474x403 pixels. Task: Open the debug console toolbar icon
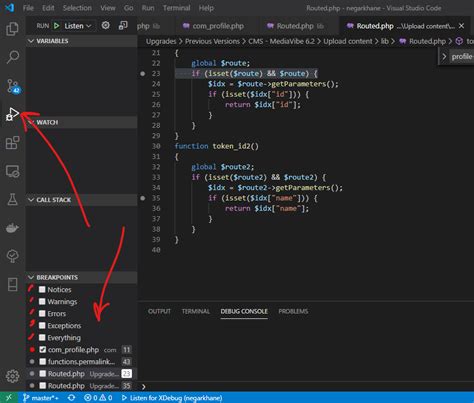123,25
